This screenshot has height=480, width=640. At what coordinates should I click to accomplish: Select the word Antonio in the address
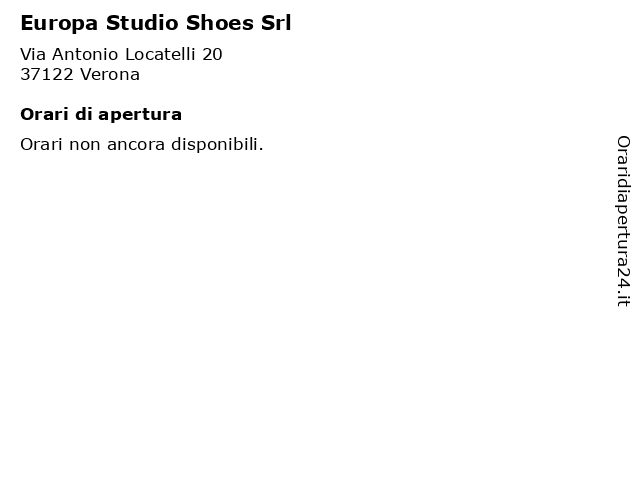85,54
